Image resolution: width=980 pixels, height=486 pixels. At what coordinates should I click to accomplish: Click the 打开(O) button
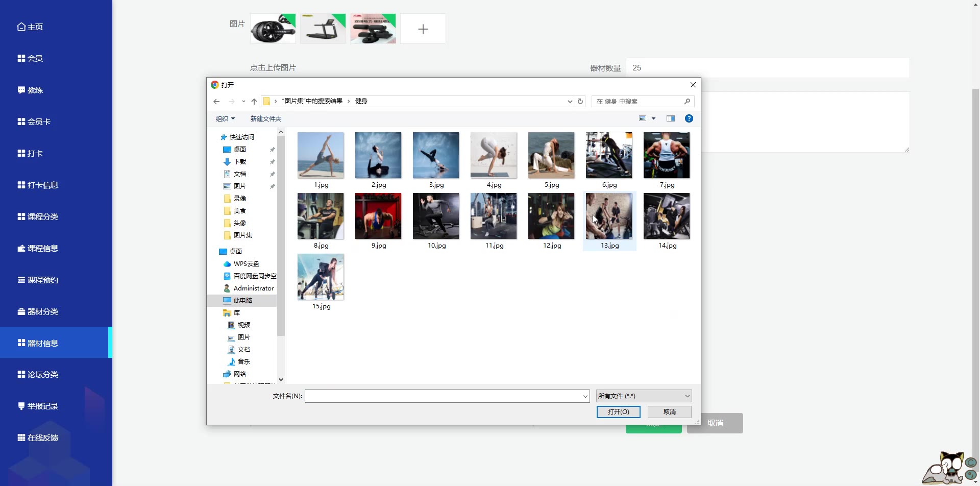pyautogui.click(x=619, y=411)
